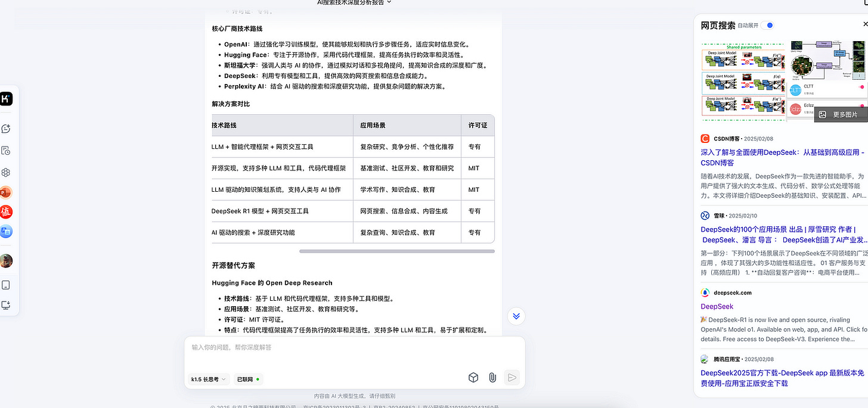Click the 内容由 AI 大模型生成 disclaimer text
868x408 pixels.
click(x=354, y=395)
